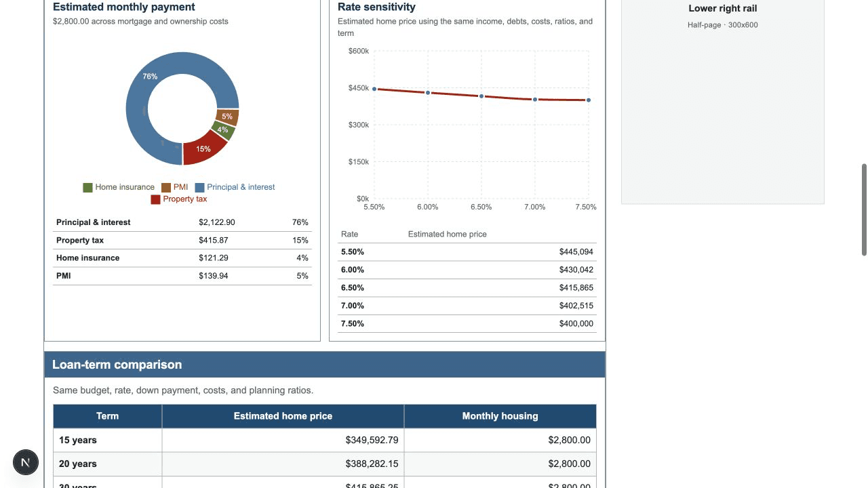Click the Estimated monthly payment heading
This screenshot has width=868, height=488.
click(124, 7)
